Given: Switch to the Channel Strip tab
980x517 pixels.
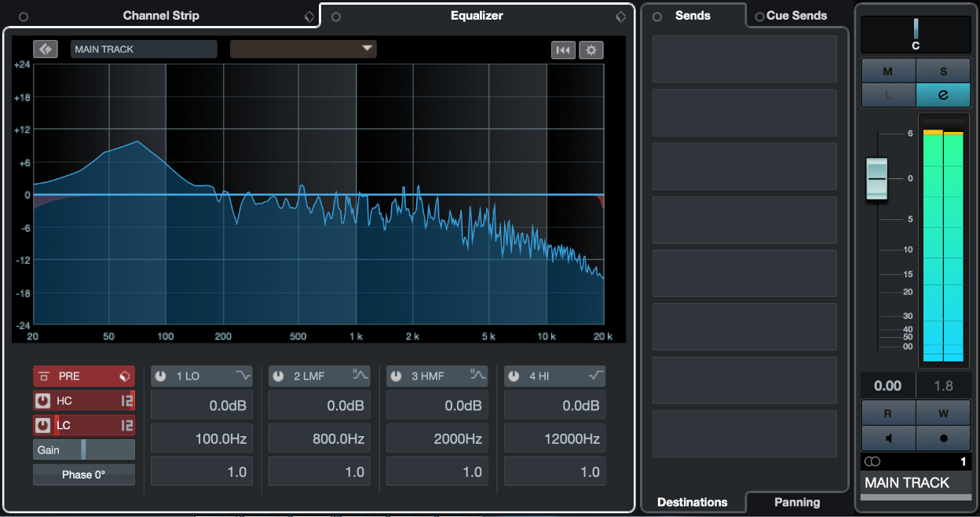Looking at the screenshot, I should pyautogui.click(x=161, y=15).
